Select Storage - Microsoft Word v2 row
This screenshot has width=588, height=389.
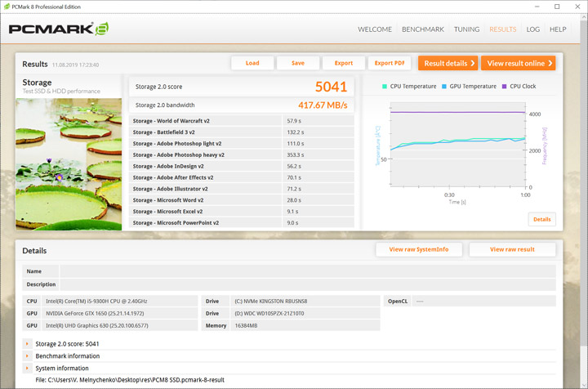pyautogui.click(x=242, y=200)
